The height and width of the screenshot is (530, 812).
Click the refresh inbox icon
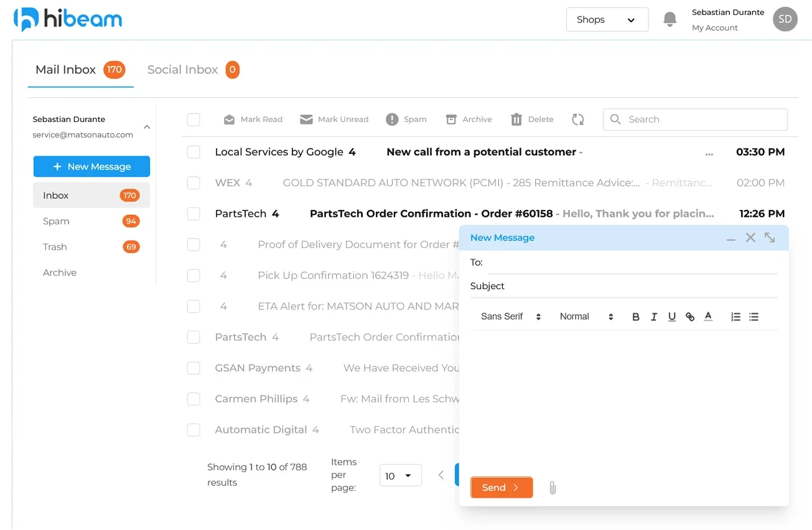pos(578,120)
